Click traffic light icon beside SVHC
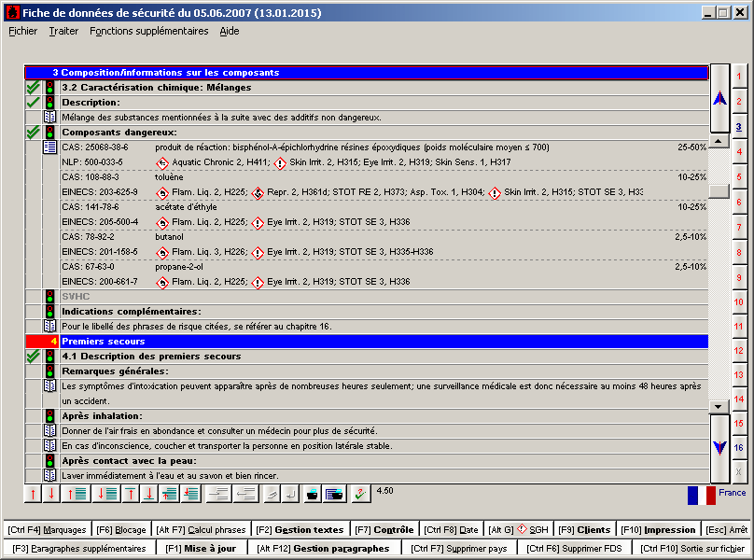This screenshot has height=560, width=754. pyautogui.click(x=49, y=297)
